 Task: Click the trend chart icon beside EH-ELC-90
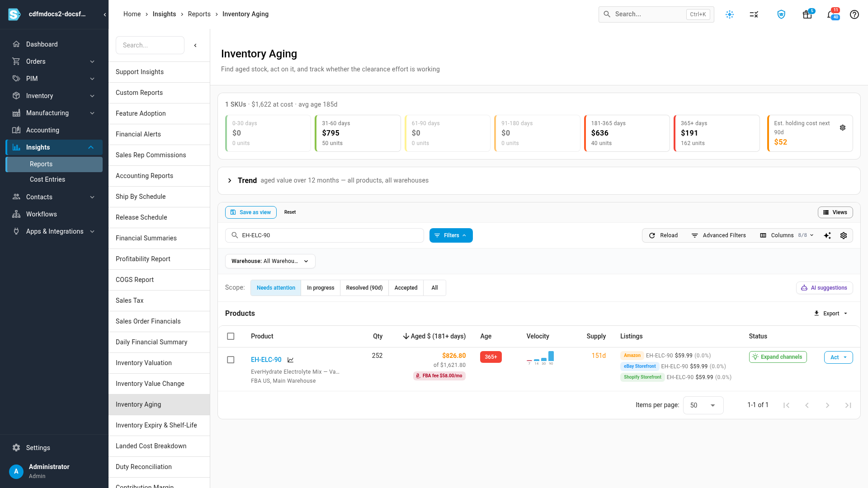click(291, 360)
